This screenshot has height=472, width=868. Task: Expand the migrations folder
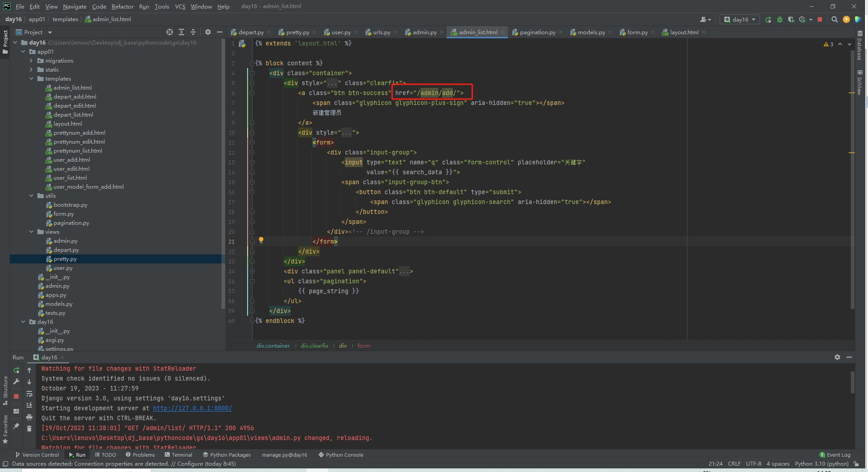31,61
